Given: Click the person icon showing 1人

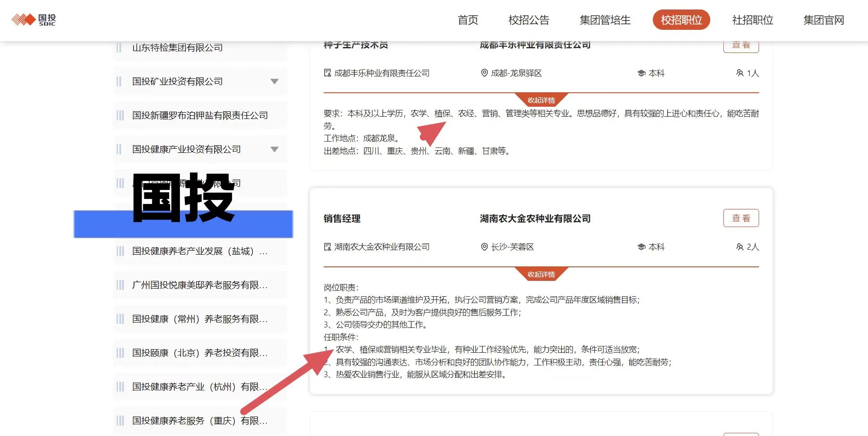Looking at the screenshot, I should (740, 73).
